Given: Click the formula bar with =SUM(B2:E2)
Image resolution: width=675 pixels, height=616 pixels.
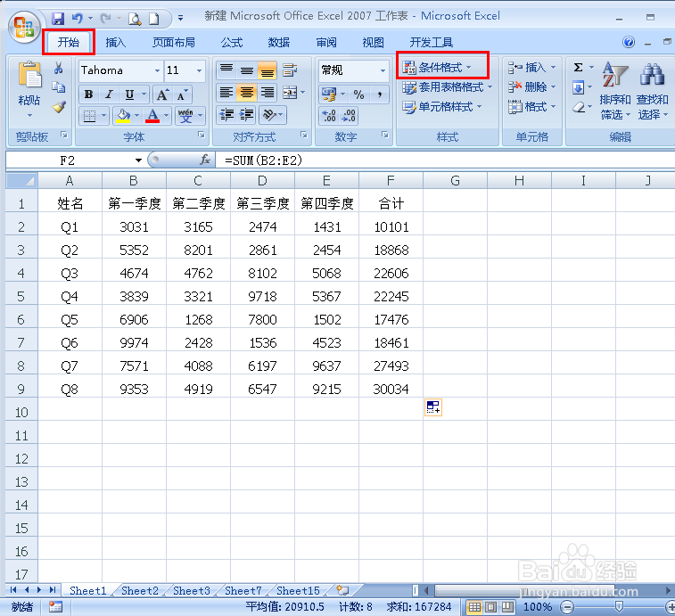Looking at the screenshot, I should [x=445, y=160].
